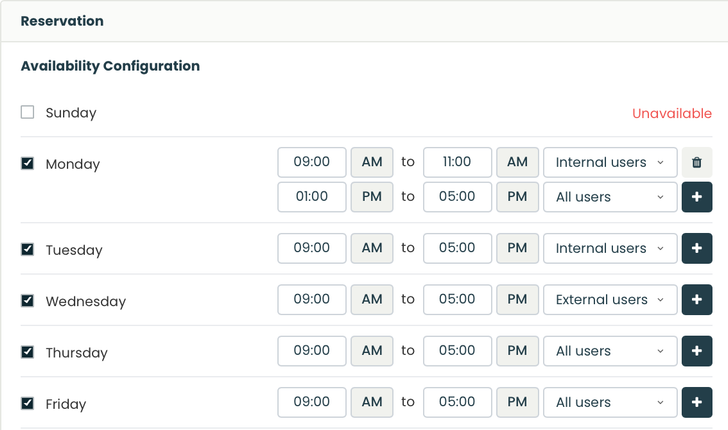Click the Thursday day label
Screen dimensions: 728x430
click(x=77, y=352)
